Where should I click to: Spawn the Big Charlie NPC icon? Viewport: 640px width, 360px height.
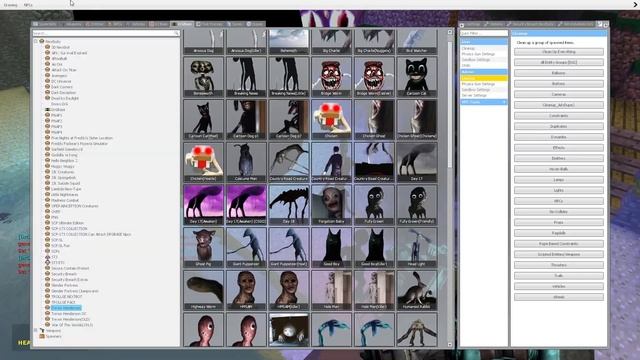click(331, 41)
